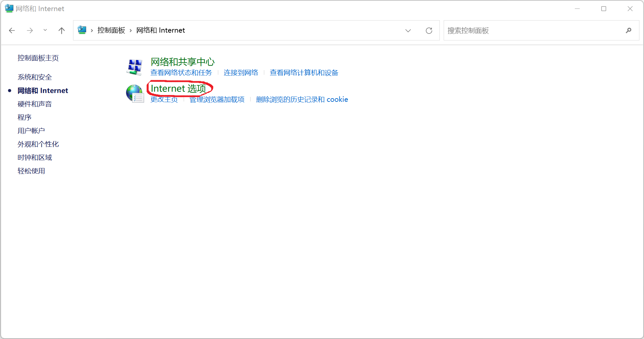Open the circled Internet 选项 link
The image size is (644, 339).
[x=179, y=88]
